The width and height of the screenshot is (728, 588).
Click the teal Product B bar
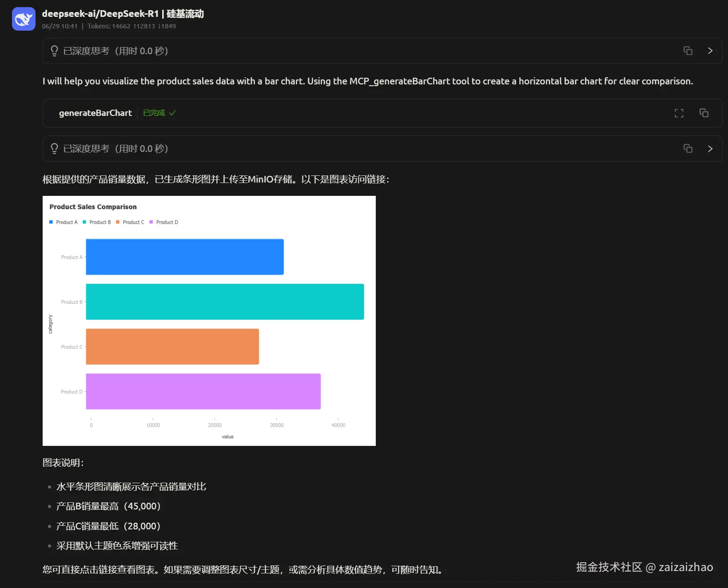[225, 302]
